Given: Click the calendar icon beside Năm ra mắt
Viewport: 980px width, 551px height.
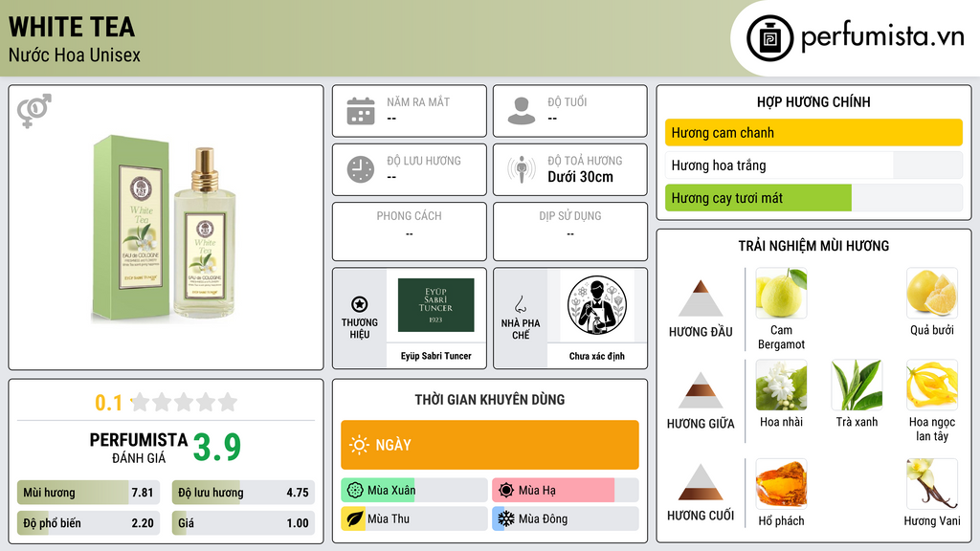Looking at the screenshot, I should [361, 111].
